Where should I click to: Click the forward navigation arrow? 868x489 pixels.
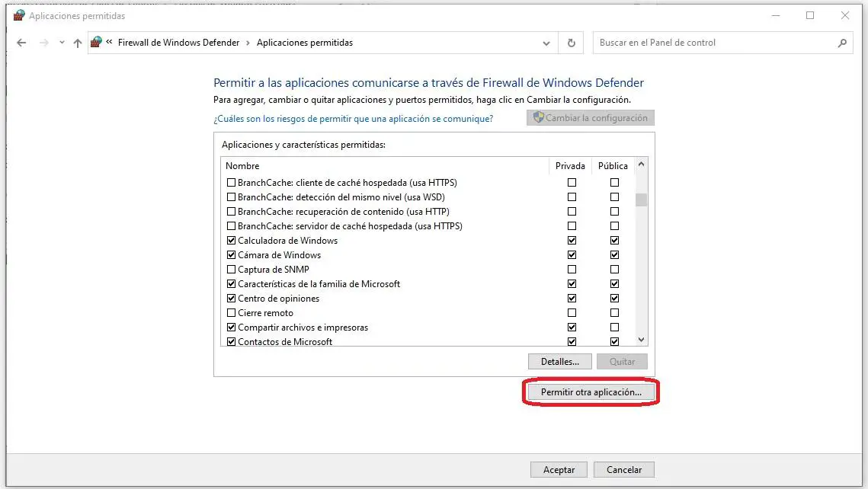tap(43, 43)
